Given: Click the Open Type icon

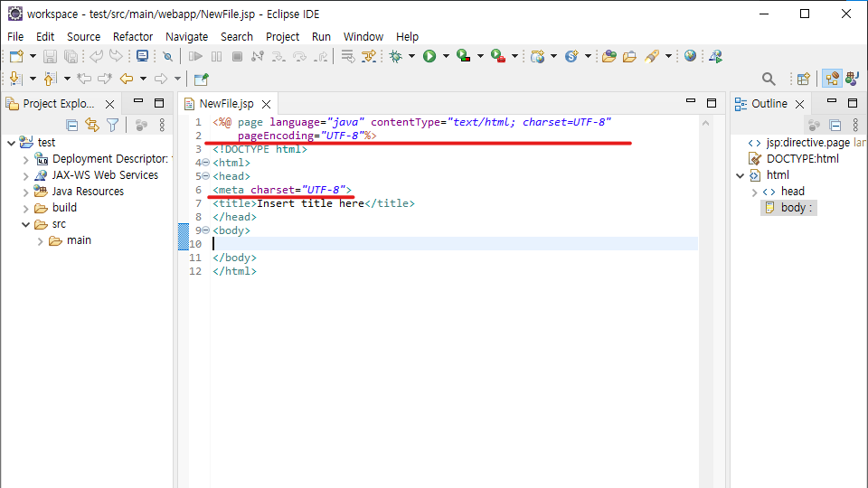Looking at the screenshot, I should (609, 56).
